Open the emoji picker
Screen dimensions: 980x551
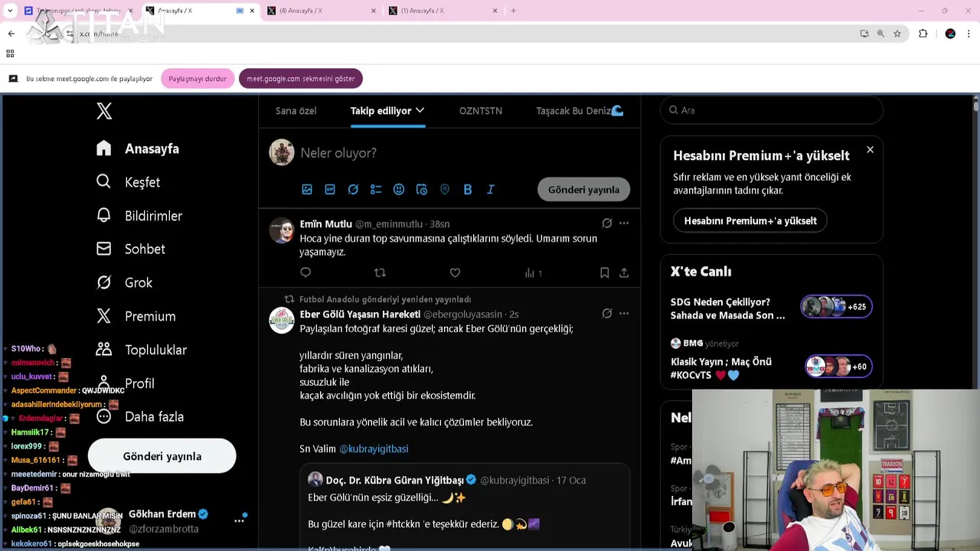(399, 189)
